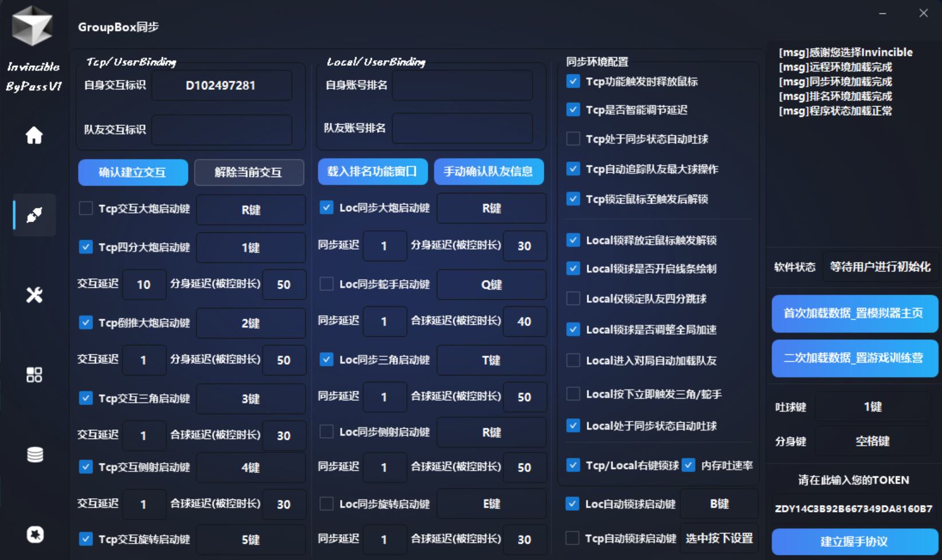Toggle Local处于同步状态自动吐球
Viewport: 942px width, 560px height.
click(573, 425)
